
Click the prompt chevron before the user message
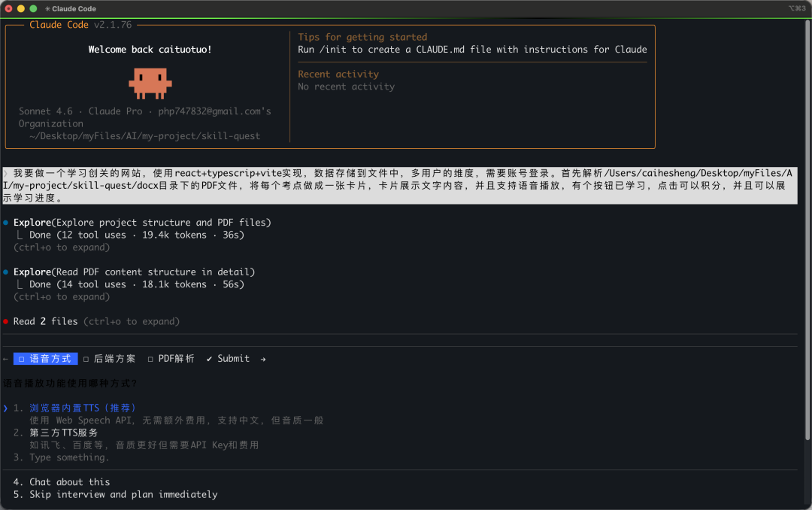pyautogui.click(x=6, y=174)
